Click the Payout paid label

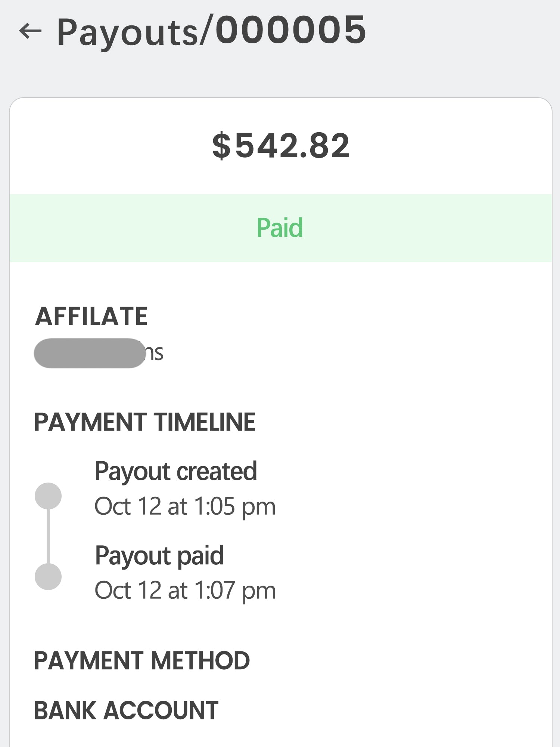[x=159, y=556]
